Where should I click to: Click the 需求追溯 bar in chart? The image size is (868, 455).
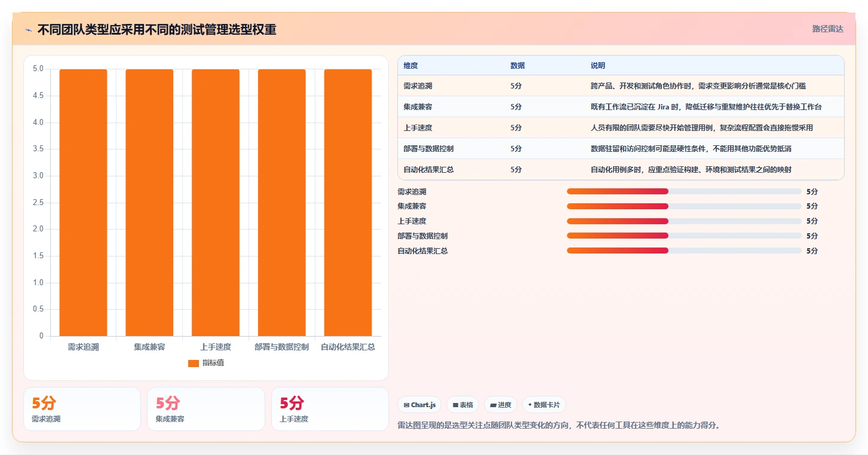pos(83,203)
